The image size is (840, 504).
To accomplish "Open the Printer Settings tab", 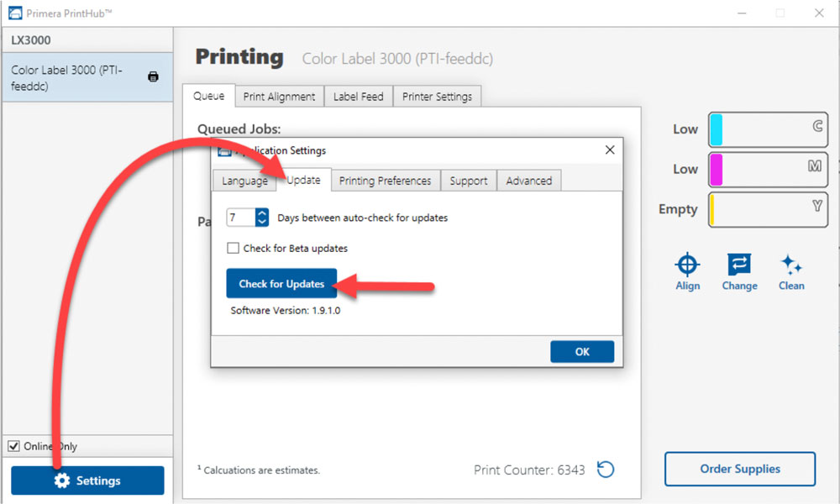I will [x=437, y=97].
